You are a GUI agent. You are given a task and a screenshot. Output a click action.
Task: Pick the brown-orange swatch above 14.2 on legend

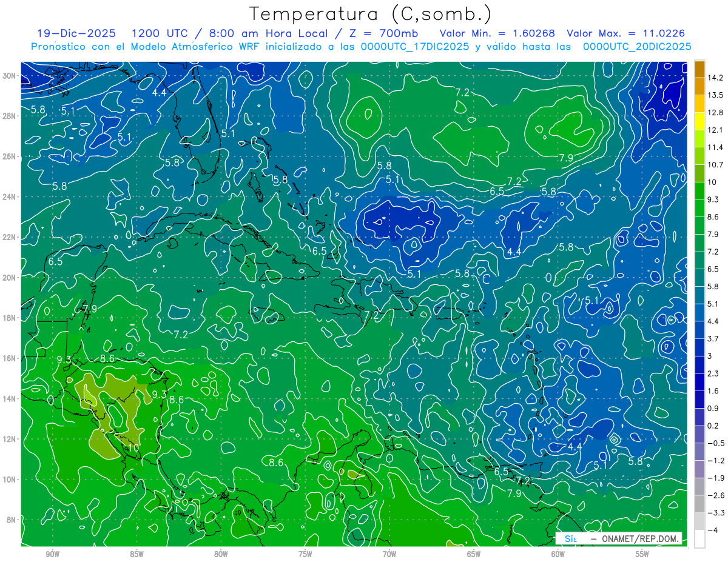click(x=699, y=69)
